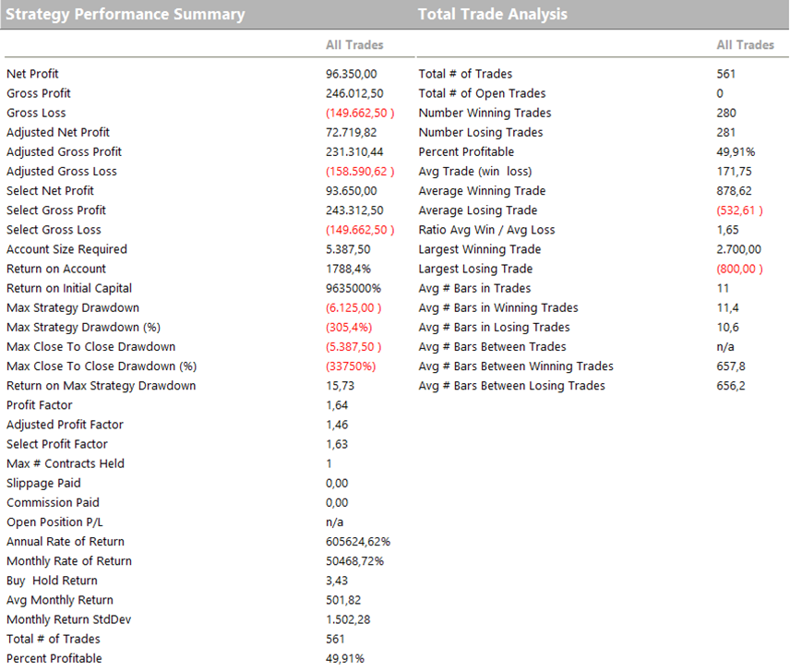Image resolution: width=790 pixels, height=672 pixels.
Task: Click the Strategy Performance Summary header
Action: [126, 14]
